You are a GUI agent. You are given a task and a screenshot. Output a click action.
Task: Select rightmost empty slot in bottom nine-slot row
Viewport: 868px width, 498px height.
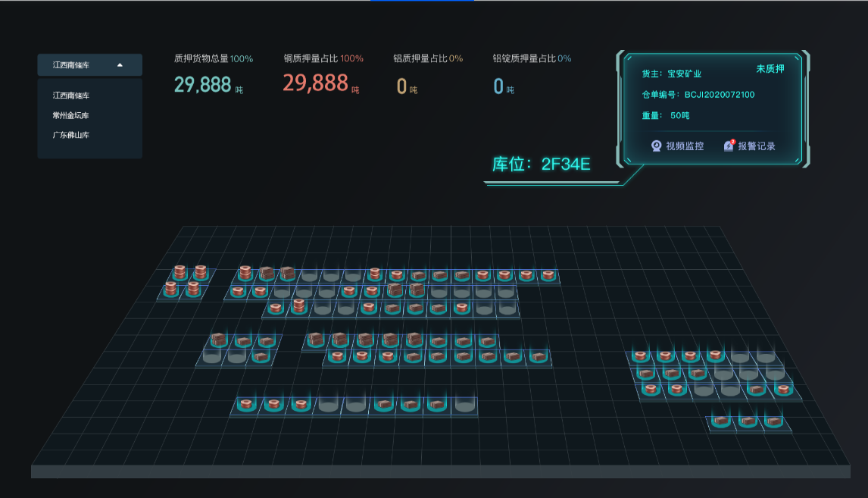464,405
